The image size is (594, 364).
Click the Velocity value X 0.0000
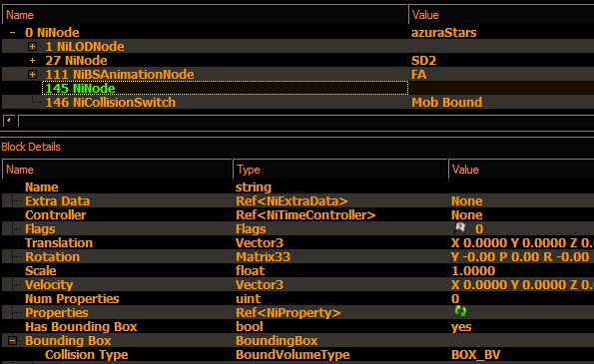pos(522,285)
